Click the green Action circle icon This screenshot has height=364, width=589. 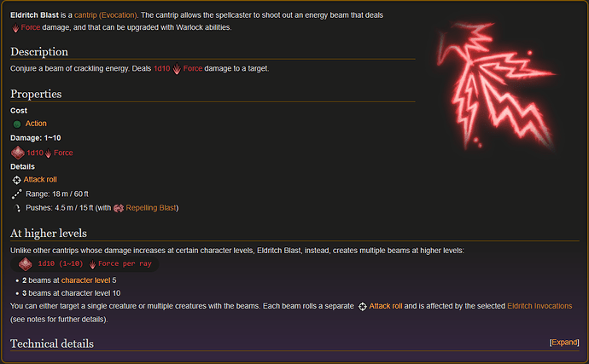[17, 124]
